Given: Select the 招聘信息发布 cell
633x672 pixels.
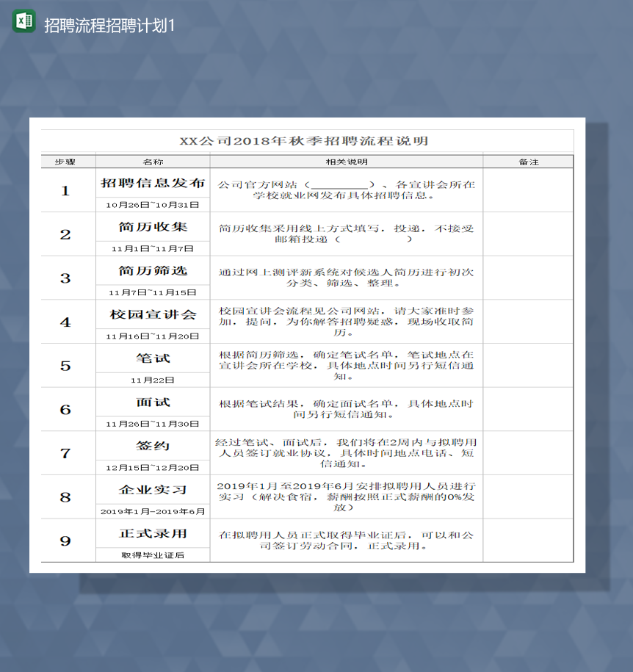Looking at the screenshot, I should pos(151,183).
